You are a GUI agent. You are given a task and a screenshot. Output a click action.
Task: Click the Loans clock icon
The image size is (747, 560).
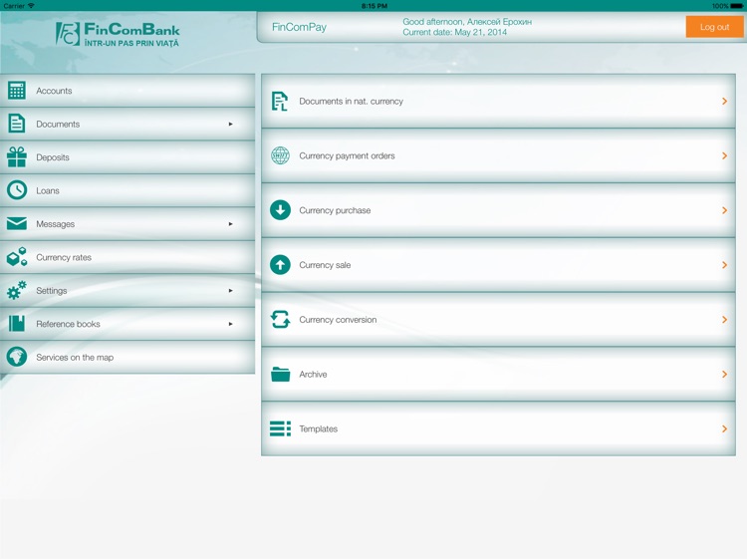point(17,190)
